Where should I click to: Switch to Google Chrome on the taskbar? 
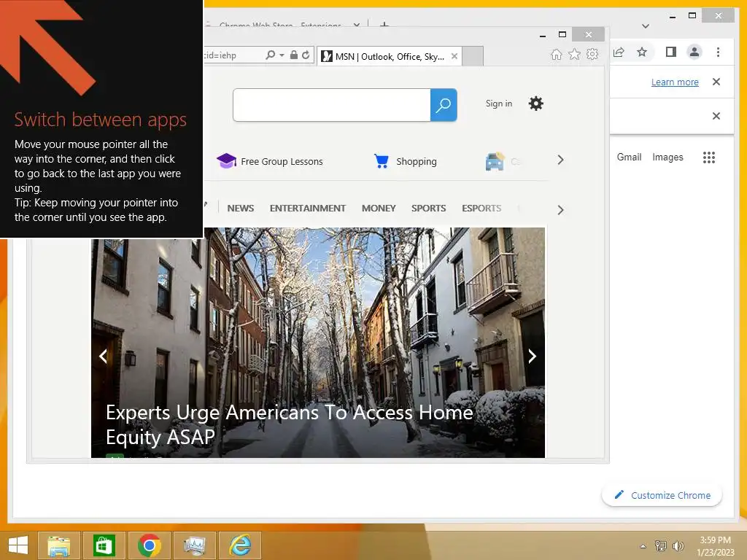point(149,545)
